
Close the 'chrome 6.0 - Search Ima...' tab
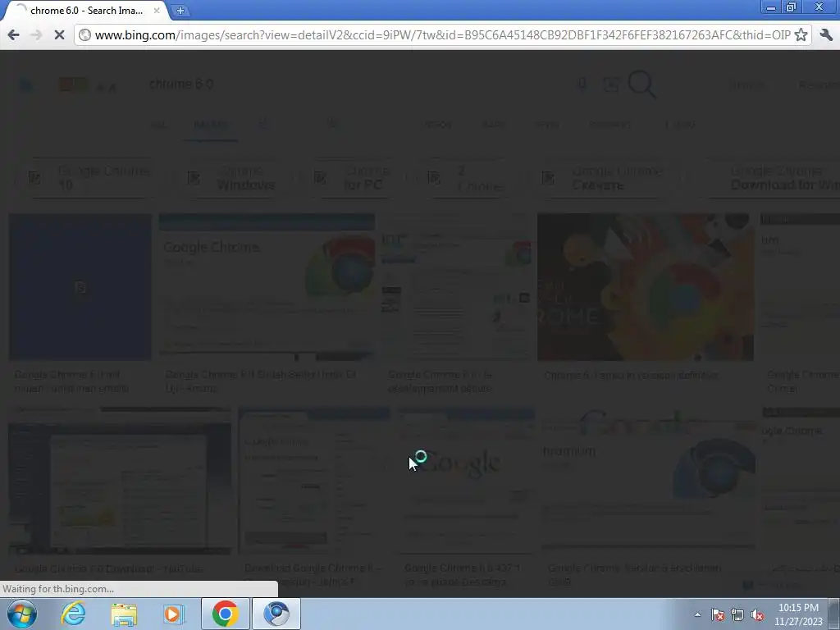tap(157, 11)
